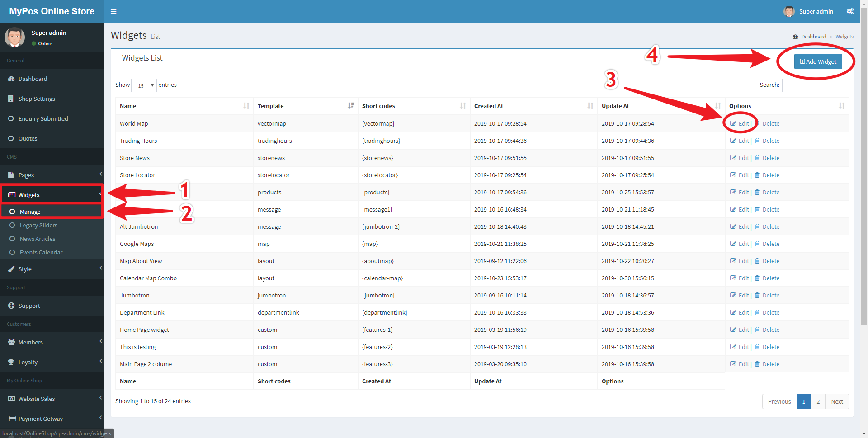Select News Articles in sidebar

click(38, 239)
